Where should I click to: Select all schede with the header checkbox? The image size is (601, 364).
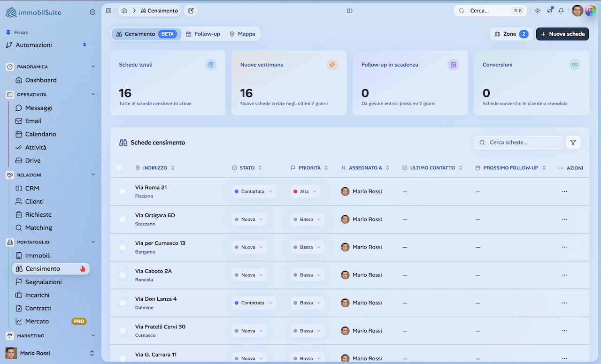(x=119, y=167)
